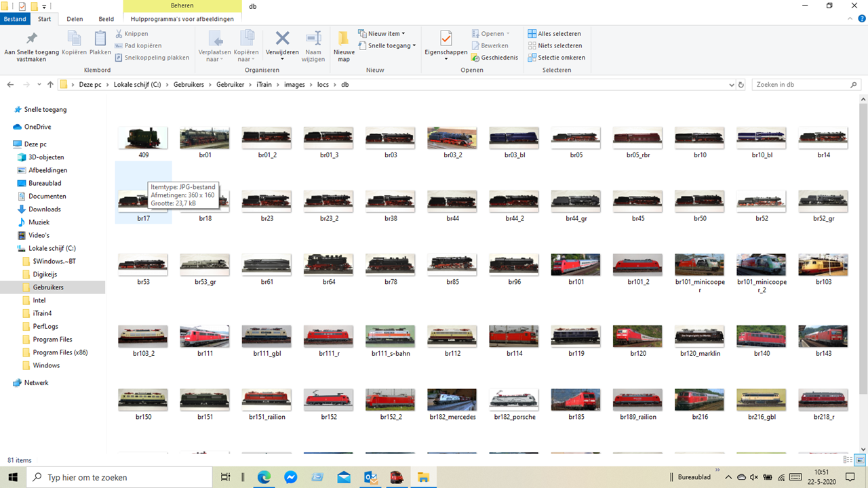Click Alles selecteren
868x488 pixels.
(554, 33)
